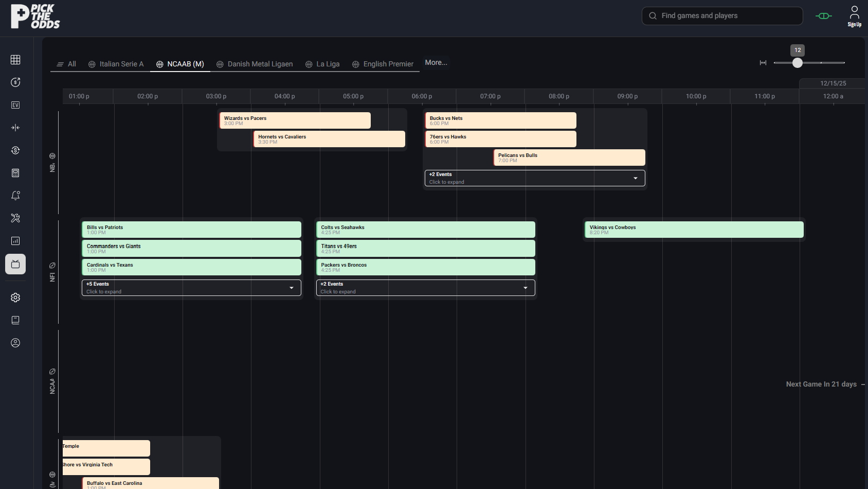The width and height of the screenshot is (868, 489).
Task: Open the More... leagues dropdown
Action: (436, 63)
